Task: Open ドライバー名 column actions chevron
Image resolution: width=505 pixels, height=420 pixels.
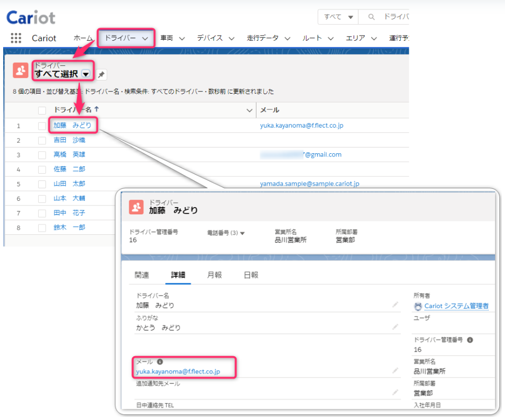Action: coord(249,110)
